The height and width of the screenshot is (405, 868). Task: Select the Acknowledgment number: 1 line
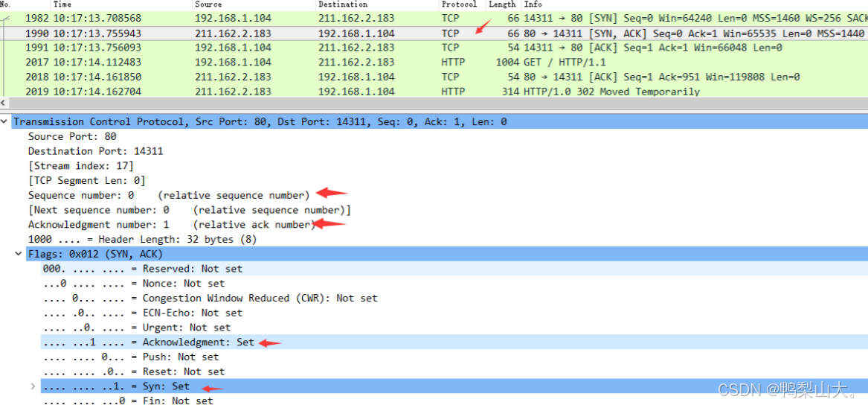(171, 224)
